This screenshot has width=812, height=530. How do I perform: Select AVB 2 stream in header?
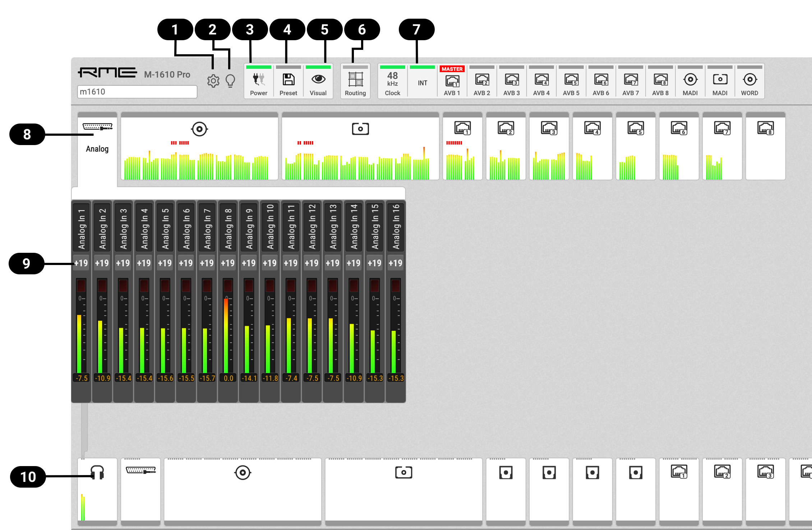pos(482,81)
